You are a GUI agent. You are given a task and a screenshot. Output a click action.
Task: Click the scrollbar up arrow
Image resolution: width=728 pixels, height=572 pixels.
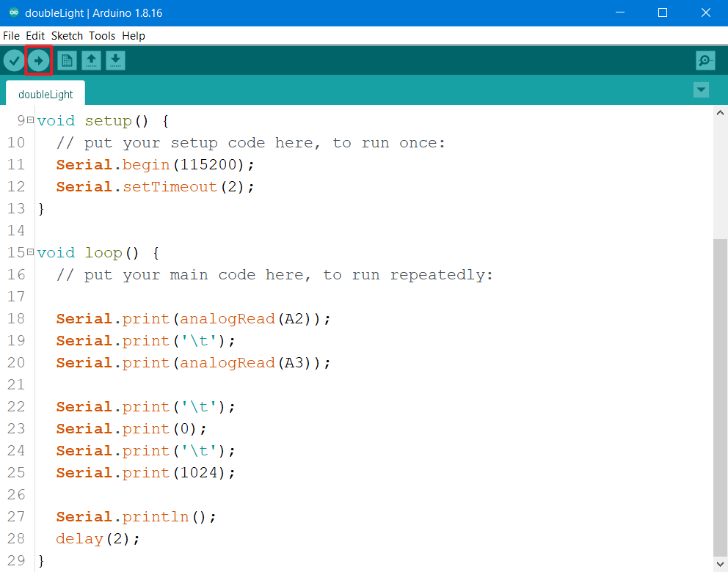coord(720,112)
